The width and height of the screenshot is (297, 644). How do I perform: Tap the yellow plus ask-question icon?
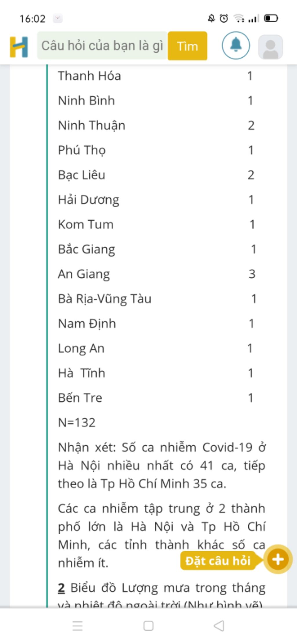[278, 559]
